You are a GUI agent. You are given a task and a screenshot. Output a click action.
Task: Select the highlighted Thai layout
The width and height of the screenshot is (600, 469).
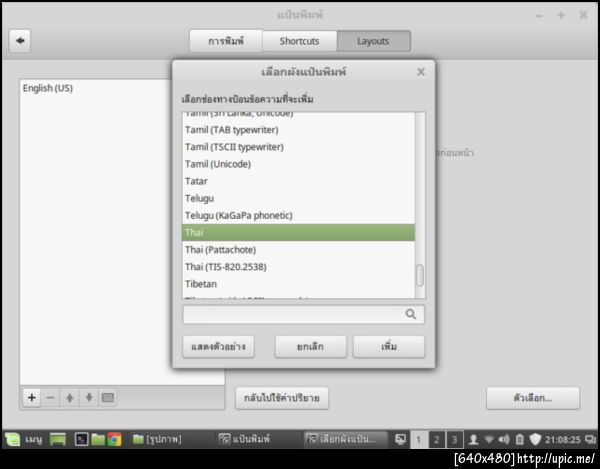tap(298, 233)
